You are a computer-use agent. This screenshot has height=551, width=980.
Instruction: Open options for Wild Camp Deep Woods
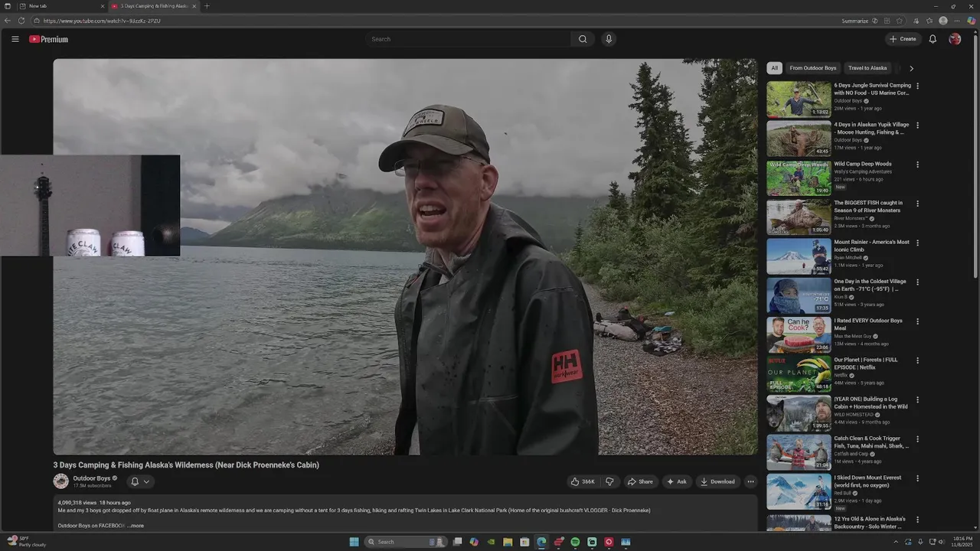point(917,165)
